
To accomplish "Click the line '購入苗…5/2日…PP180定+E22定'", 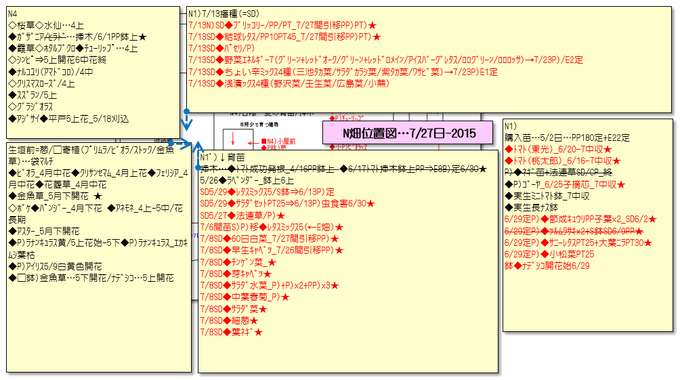I will coord(567,138).
